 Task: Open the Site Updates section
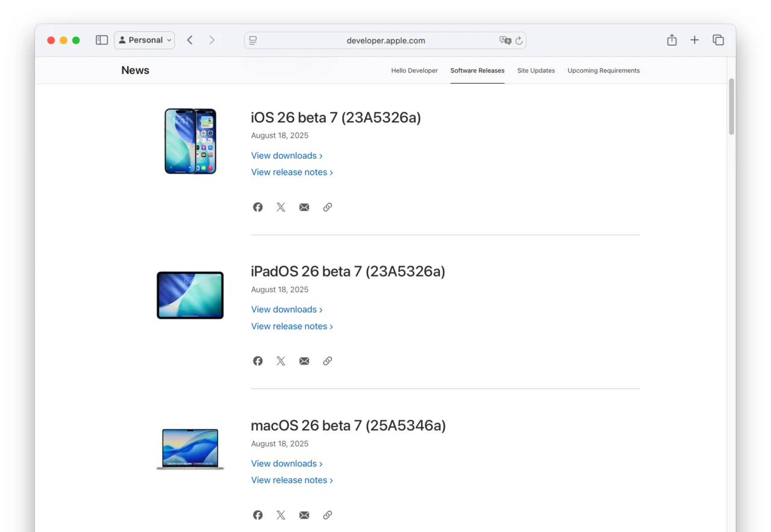click(535, 70)
